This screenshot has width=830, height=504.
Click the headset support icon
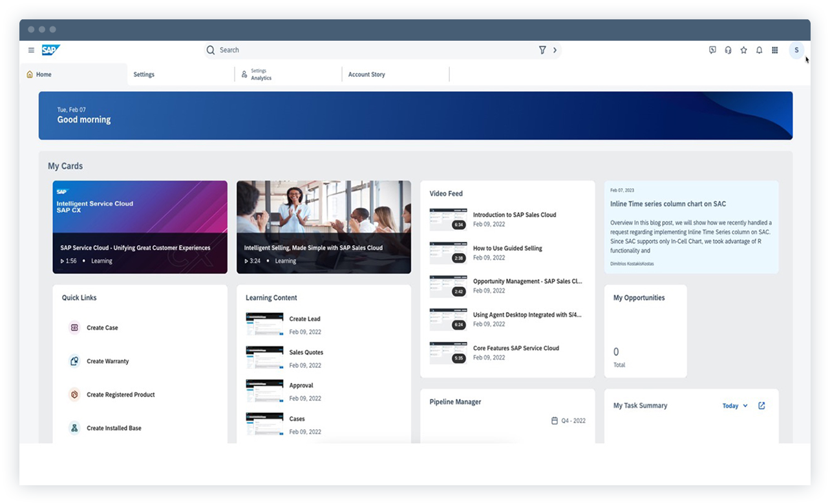point(728,50)
